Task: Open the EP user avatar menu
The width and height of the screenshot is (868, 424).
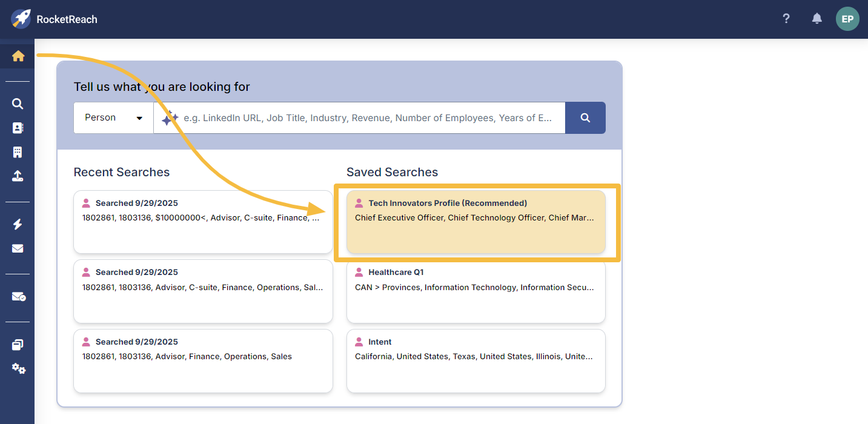Action: pyautogui.click(x=847, y=19)
